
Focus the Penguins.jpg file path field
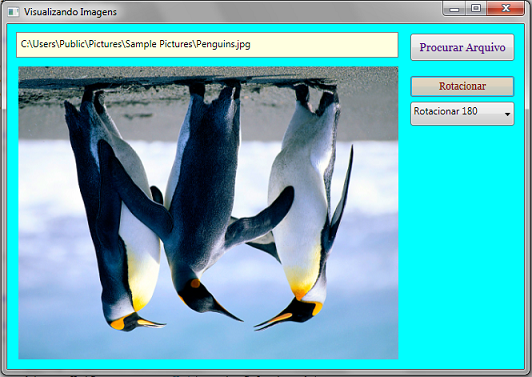pos(207,45)
